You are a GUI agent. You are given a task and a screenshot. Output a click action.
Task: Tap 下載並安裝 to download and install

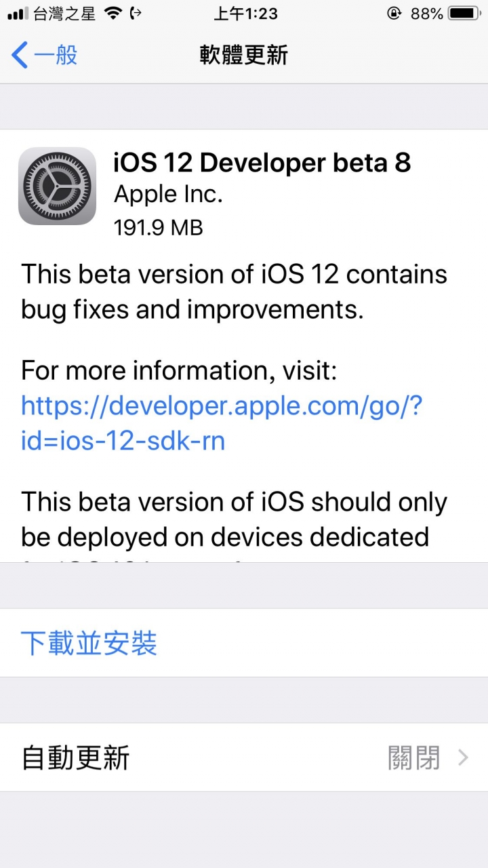(x=89, y=643)
